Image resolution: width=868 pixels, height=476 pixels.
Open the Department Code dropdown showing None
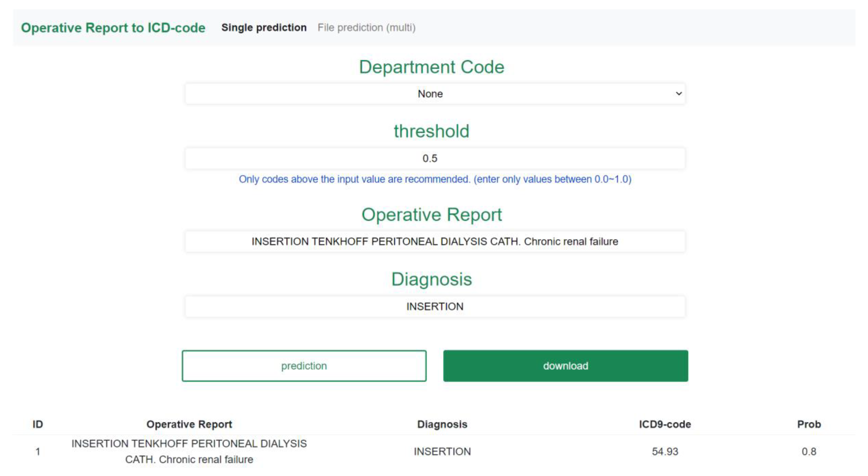[x=435, y=94]
